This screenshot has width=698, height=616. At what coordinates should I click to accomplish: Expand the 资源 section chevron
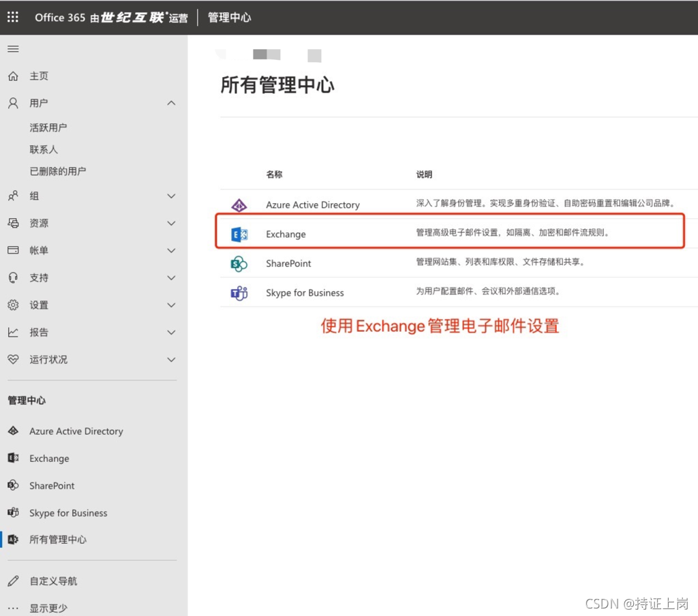(171, 223)
